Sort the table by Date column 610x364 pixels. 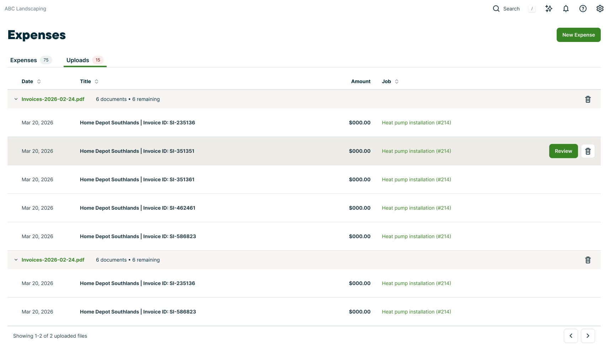31,81
